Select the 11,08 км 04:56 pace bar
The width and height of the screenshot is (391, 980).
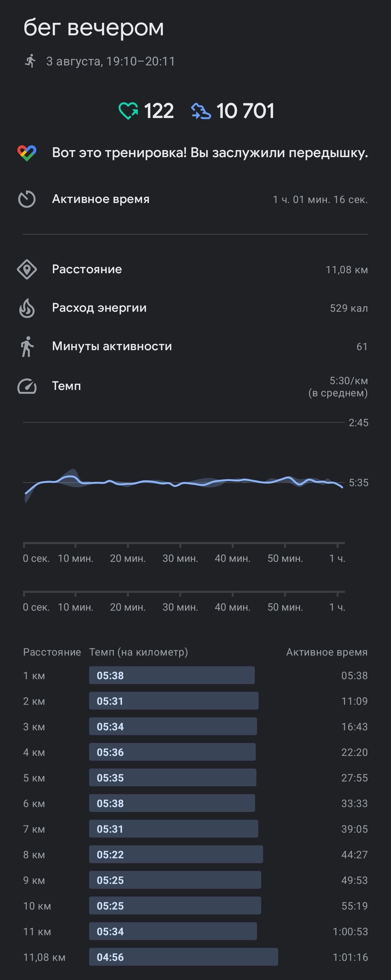coord(184,957)
